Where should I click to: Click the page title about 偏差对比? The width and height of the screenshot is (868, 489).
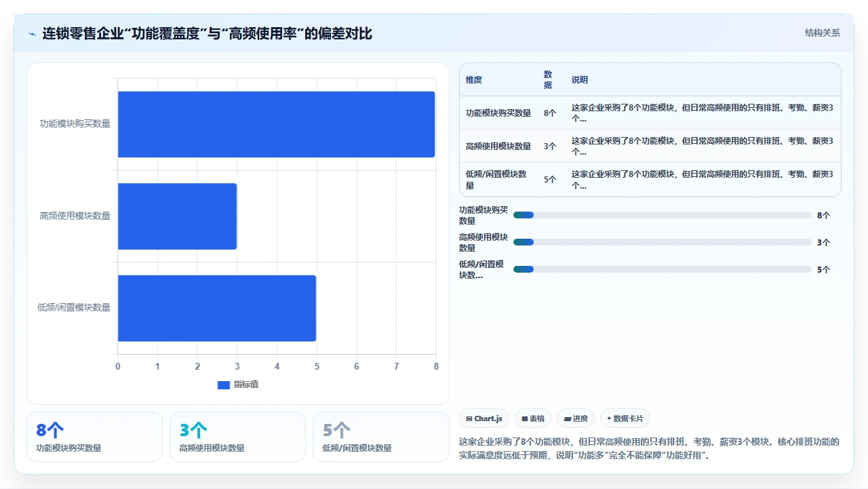207,33
